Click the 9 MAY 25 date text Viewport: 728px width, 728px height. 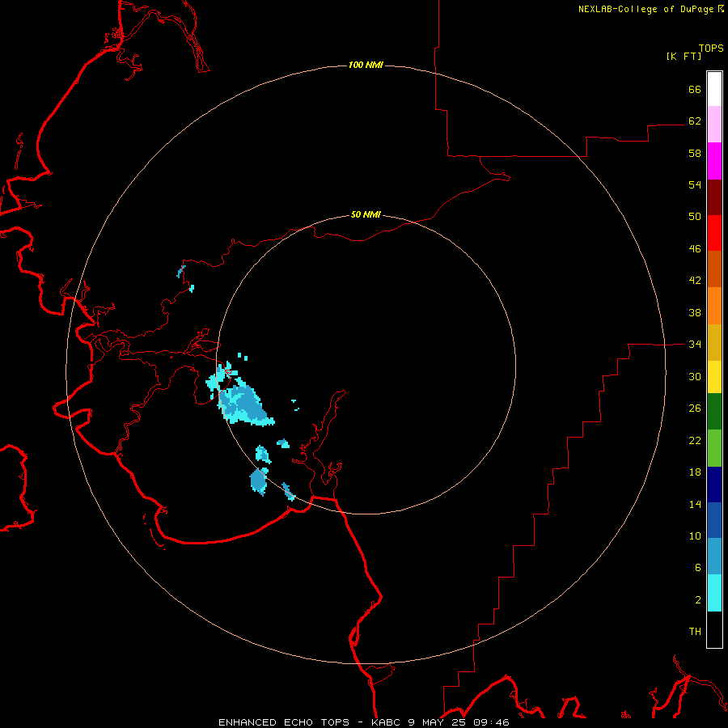(x=438, y=722)
